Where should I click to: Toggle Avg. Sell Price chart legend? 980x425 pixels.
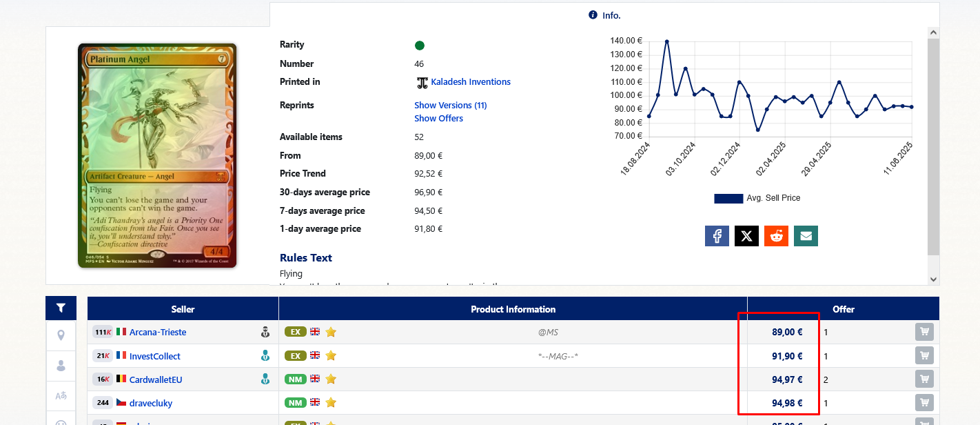(757, 198)
